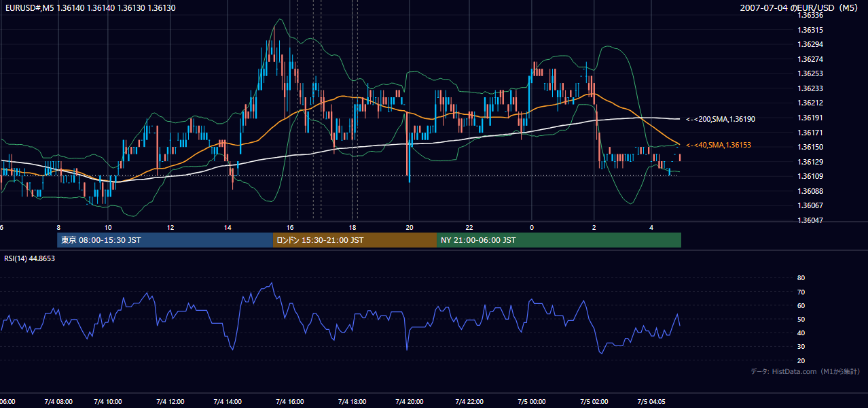Viewport: 868px width, 408px height.
Task: Click price axis value 1.36294
Action: (x=812, y=44)
